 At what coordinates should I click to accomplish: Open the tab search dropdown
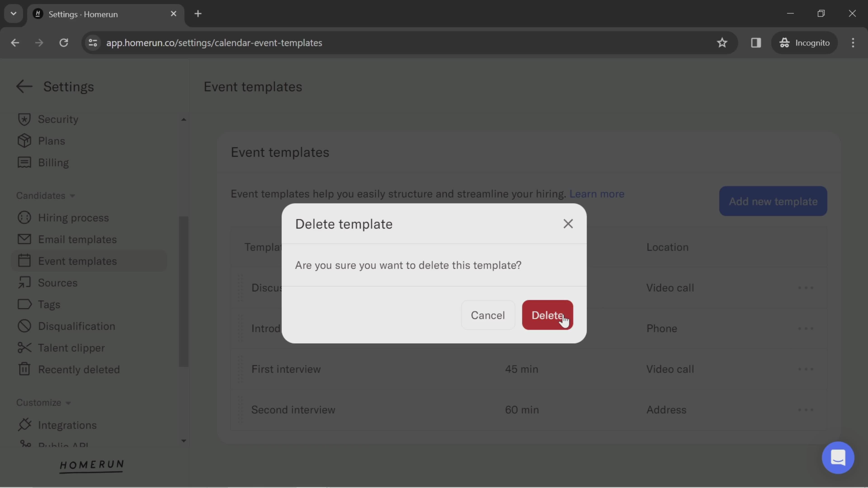tap(14, 14)
